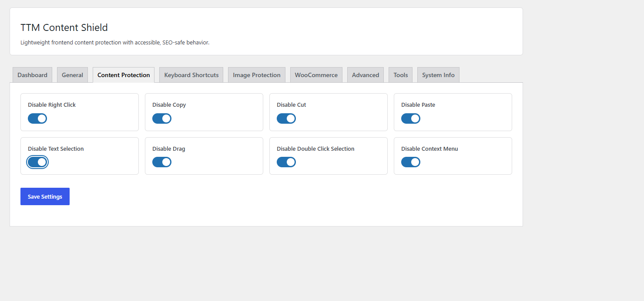644x301 pixels.
Task: Click the Disable Right Click label
Action: 52,105
